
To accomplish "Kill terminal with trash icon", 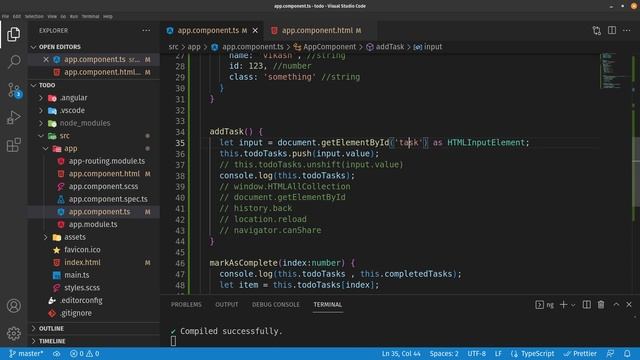I will click(601, 304).
